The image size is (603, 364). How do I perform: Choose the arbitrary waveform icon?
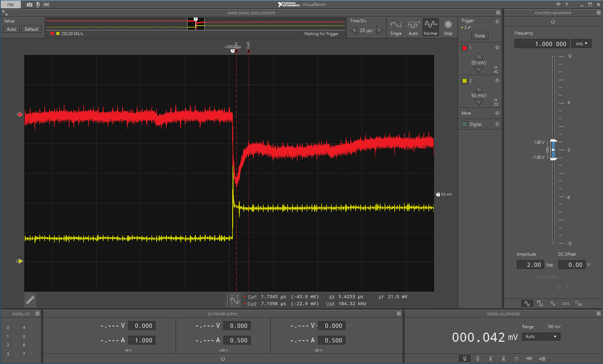pos(579,304)
